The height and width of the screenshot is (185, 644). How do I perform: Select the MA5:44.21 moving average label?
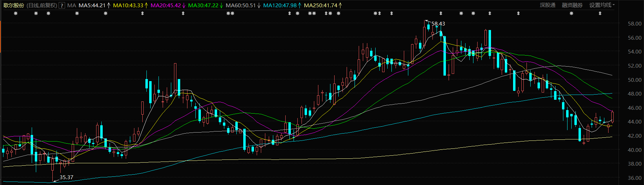pos(92,5)
